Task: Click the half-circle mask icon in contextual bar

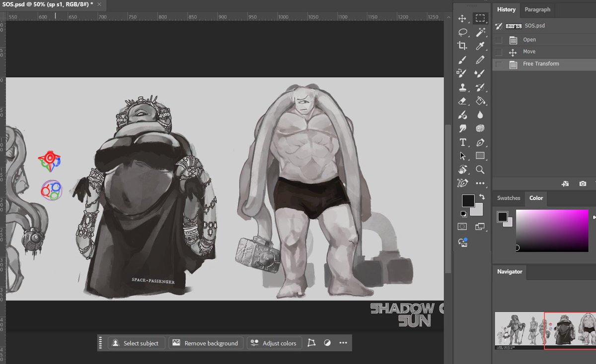Action: click(327, 343)
